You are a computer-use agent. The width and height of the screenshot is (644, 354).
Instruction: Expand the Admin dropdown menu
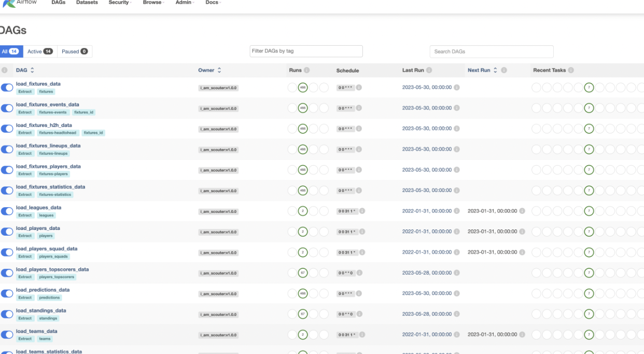pos(185,3)
